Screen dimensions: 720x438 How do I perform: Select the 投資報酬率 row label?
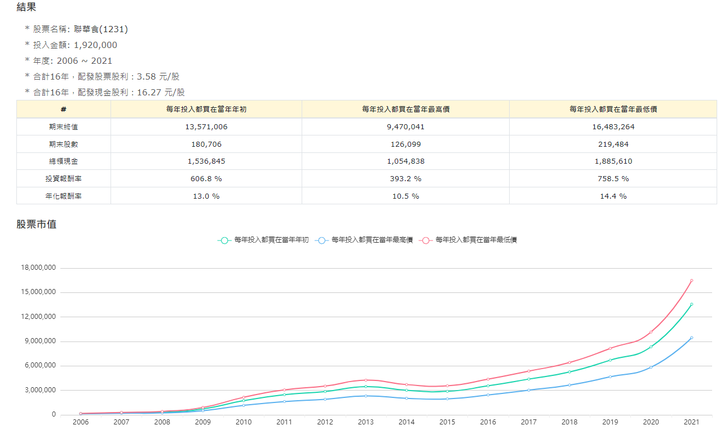(x=63, y=179)
